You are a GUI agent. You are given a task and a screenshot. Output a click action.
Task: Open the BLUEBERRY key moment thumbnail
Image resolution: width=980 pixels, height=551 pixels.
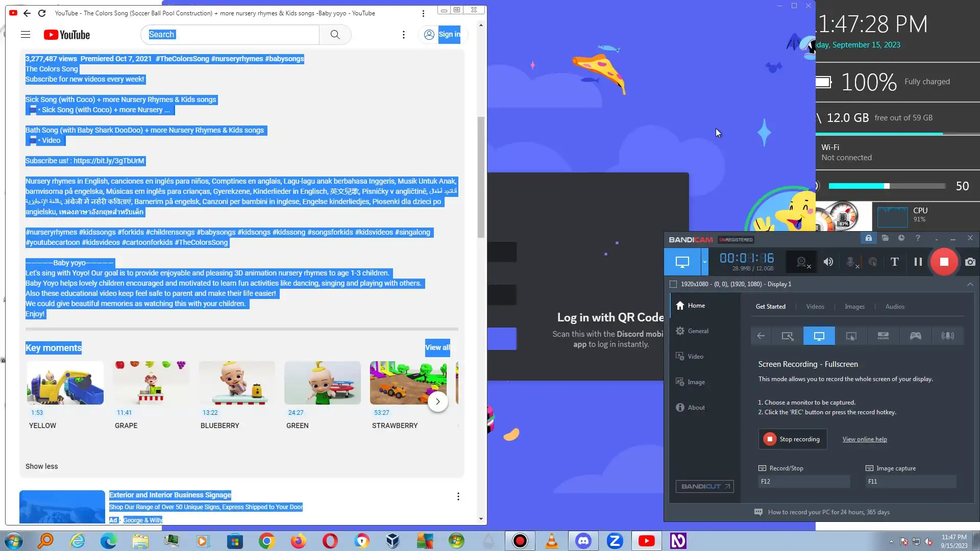click(236, 383)
